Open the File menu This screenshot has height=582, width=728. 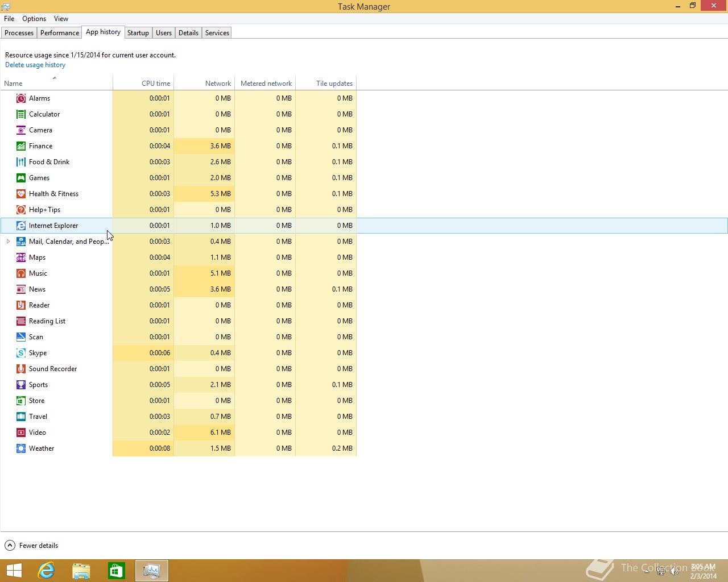9,19
